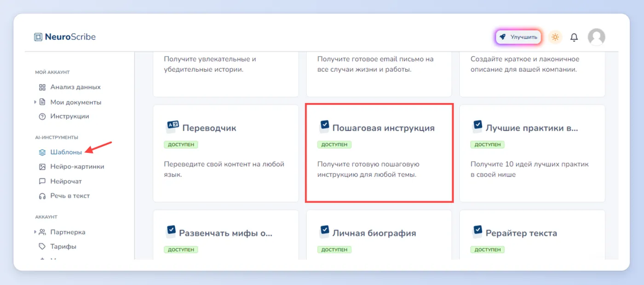Image resolution: width=644 pixels, height=285 pixels.
Task: Click the Переведите свой контент description text
Action: pos(224,169)
